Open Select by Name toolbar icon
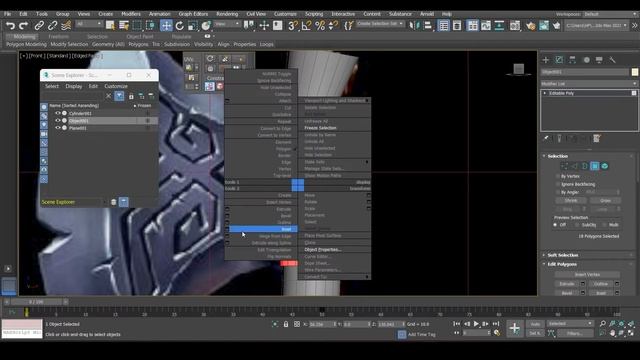Screen dimensions: 640x360 (x=124, y=26)
